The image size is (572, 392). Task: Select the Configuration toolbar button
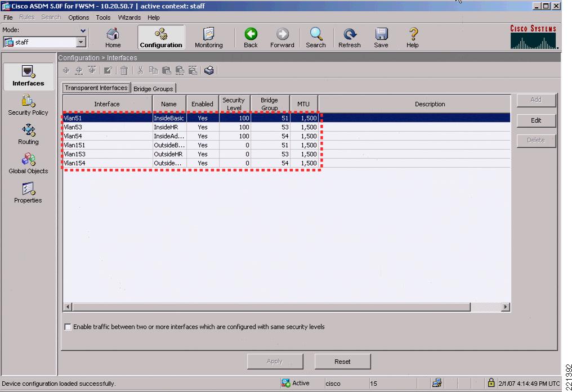(161, 37)
